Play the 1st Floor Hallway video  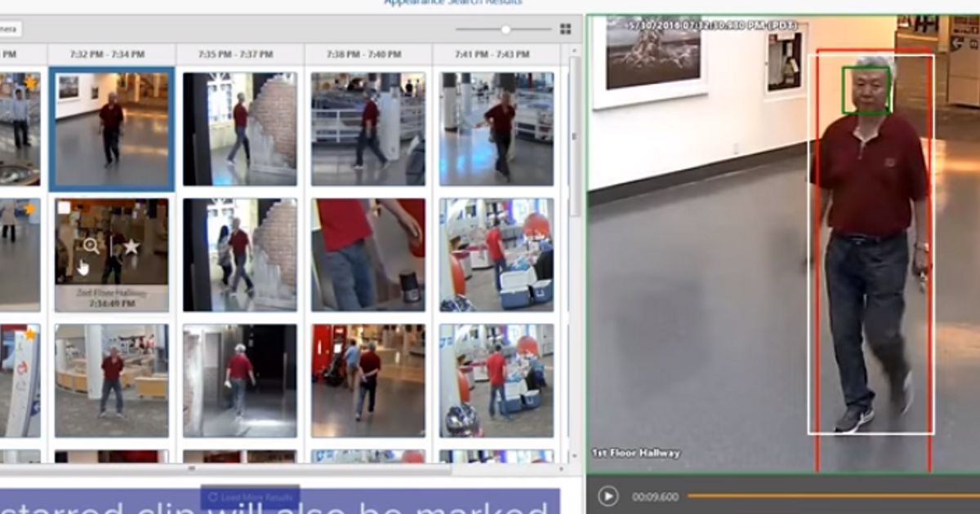coord(608,496)
